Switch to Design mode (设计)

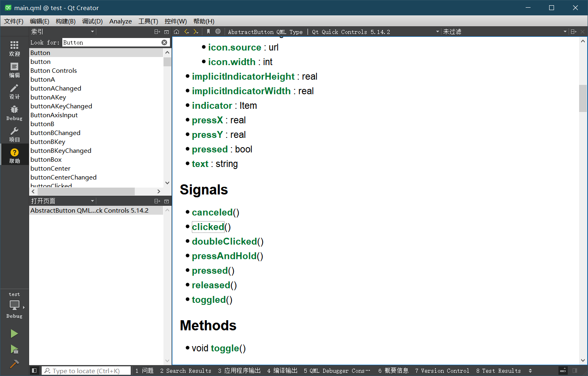coord(14,92)
